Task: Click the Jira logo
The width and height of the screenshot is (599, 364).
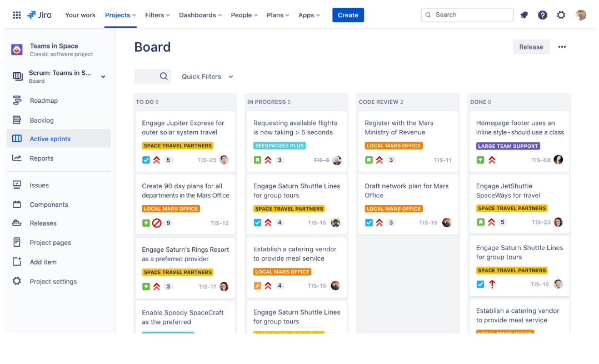Action: pos(39,15)
